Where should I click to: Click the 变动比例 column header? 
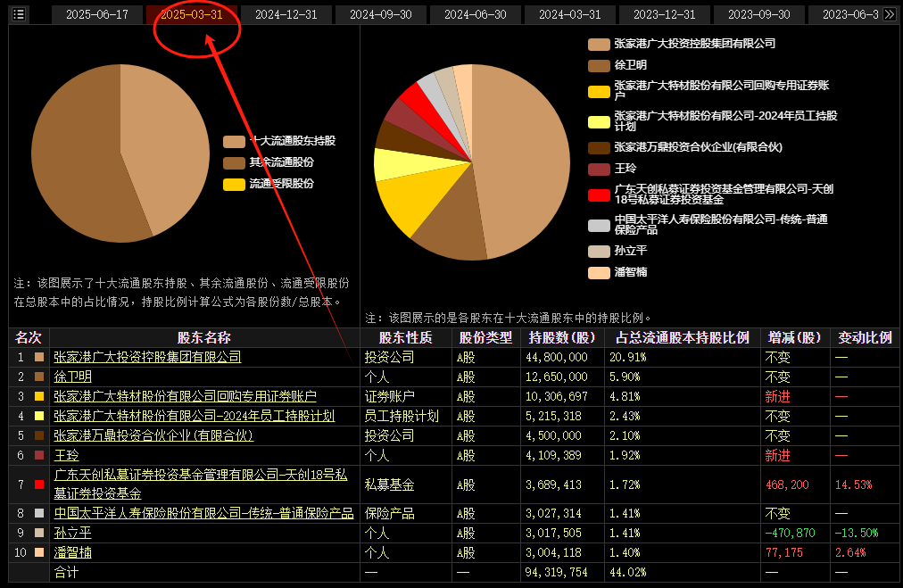point(865,337)
